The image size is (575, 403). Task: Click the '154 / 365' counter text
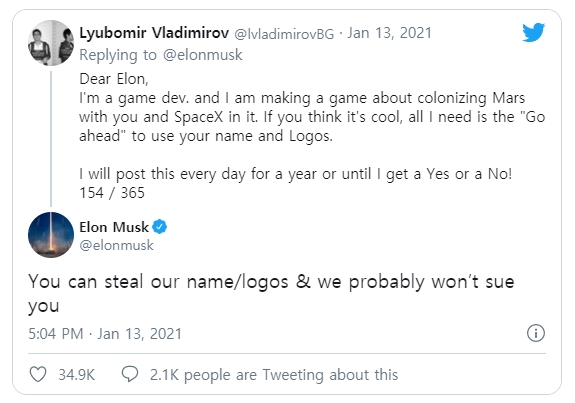[x=112, y=193]
